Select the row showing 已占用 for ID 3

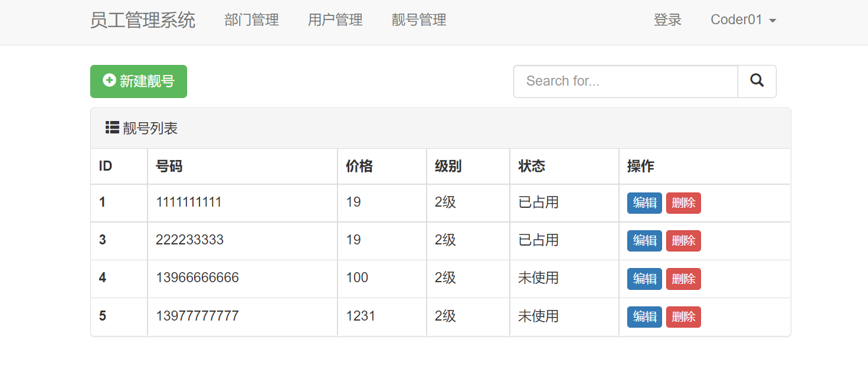(x=538, y=240)
